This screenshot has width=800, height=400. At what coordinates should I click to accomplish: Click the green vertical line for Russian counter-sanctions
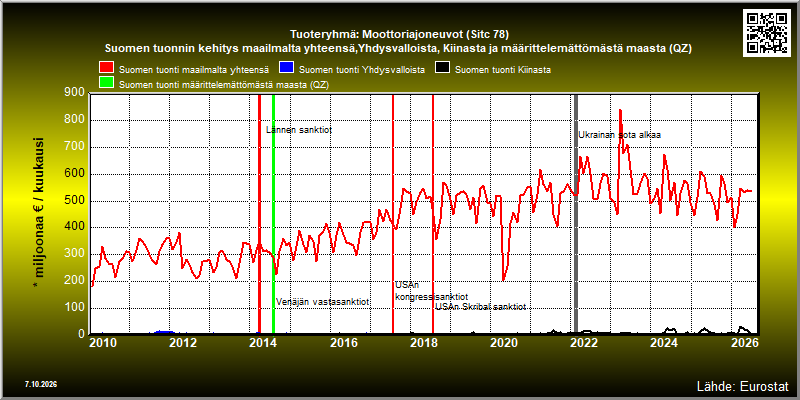(273, 214)
